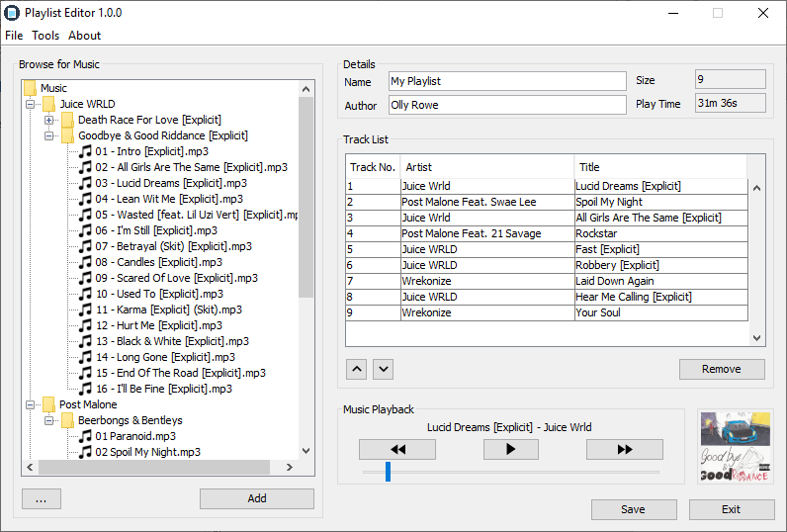
Task: Click music note icon for 01 Paranoid.mp3
Action: click(86, 436)
